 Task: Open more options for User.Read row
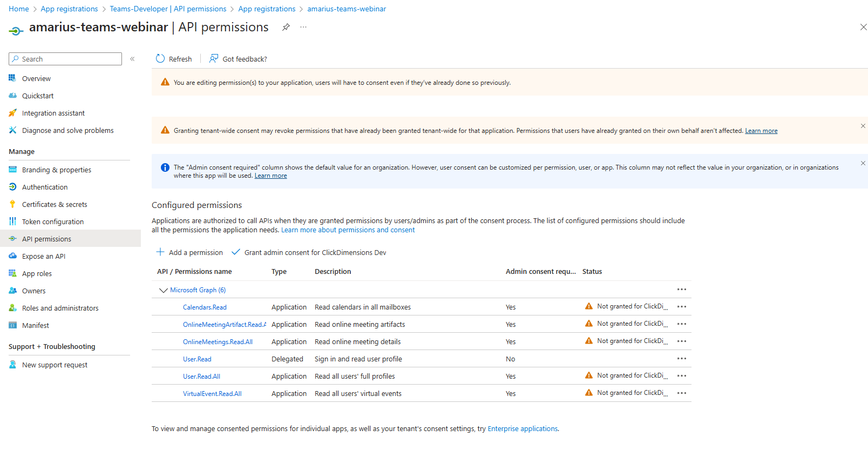tap(682, 359)
